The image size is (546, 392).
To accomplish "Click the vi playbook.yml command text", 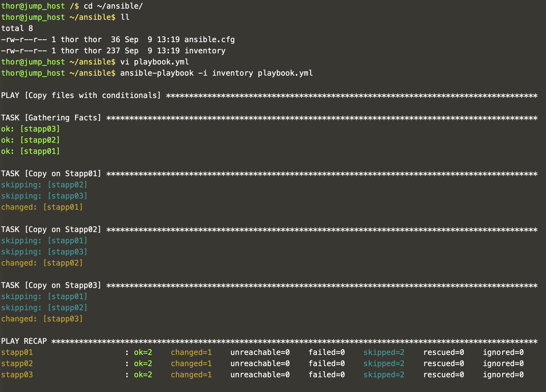I will 154,62.
